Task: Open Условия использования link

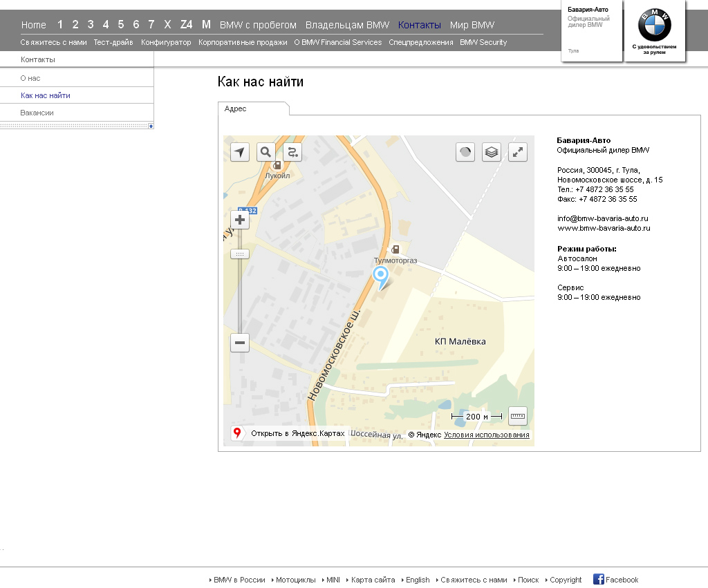Action: point(486,435)
